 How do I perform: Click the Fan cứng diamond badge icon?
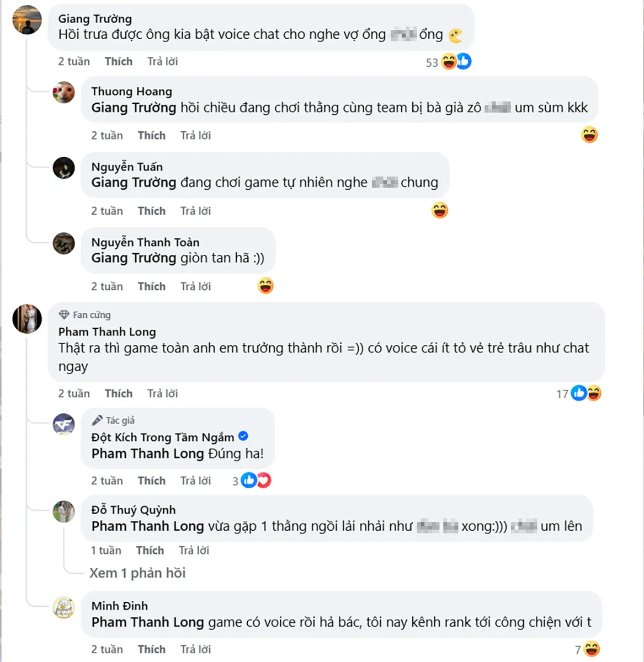click(x=65, y=314)
